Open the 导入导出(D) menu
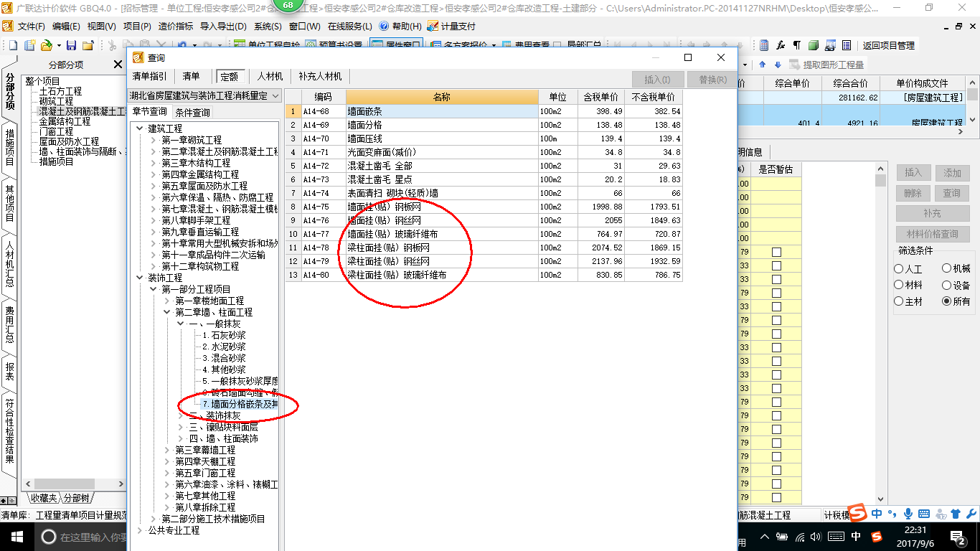Screen dimensions: 980x551 tap(223, 26)
